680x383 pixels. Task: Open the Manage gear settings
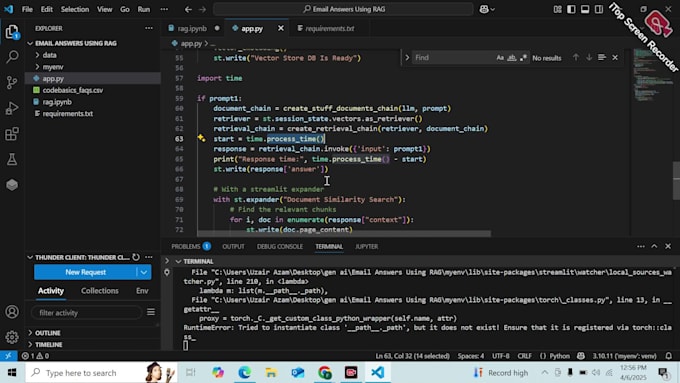tap(12, 337)
